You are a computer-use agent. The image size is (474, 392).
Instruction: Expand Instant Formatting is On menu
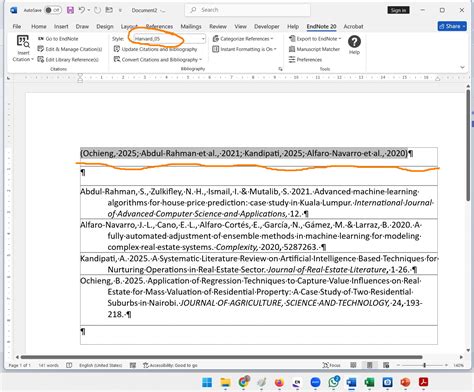pyautogui.click(x=245, y=49)
